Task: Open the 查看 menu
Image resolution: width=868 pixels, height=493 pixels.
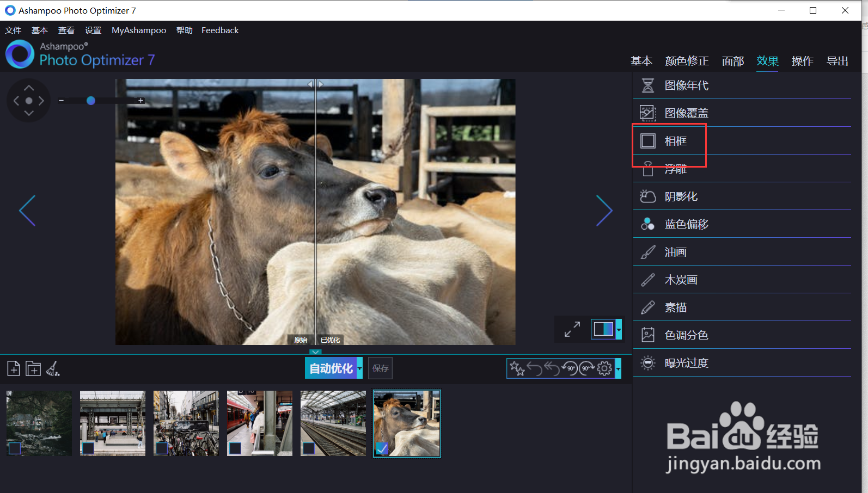Action: (66, 30)
